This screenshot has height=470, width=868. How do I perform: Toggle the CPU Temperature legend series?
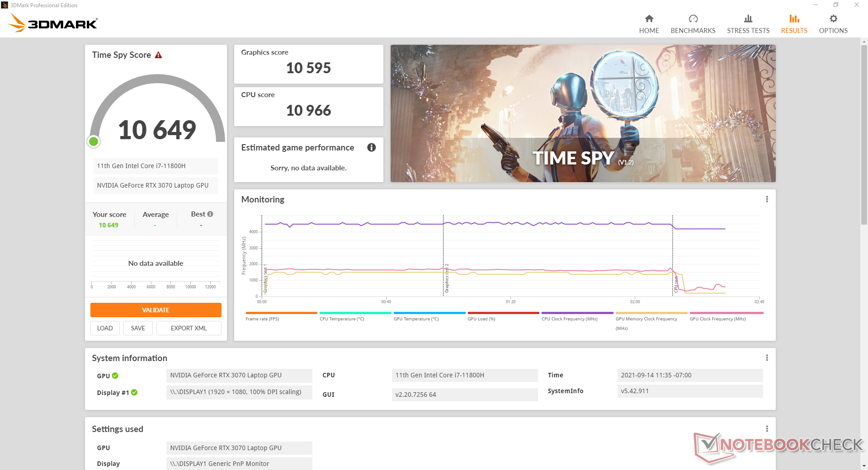tap(355, 316)
